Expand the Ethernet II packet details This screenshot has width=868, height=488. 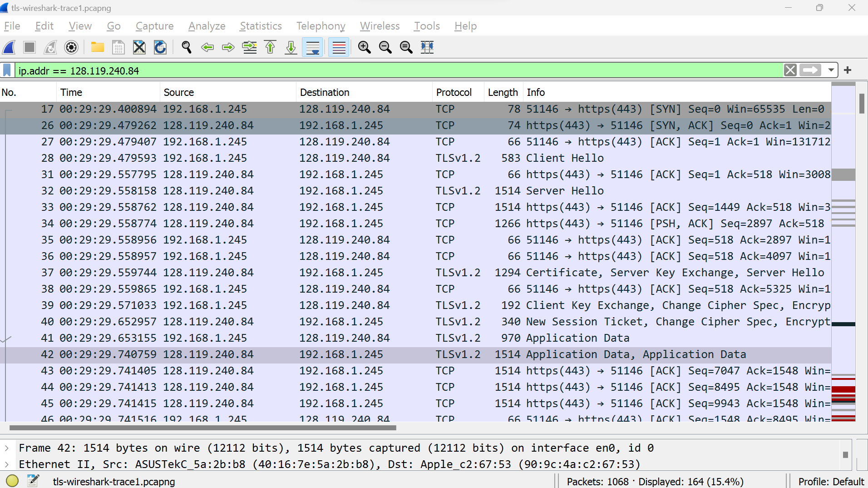coord(7,464)
